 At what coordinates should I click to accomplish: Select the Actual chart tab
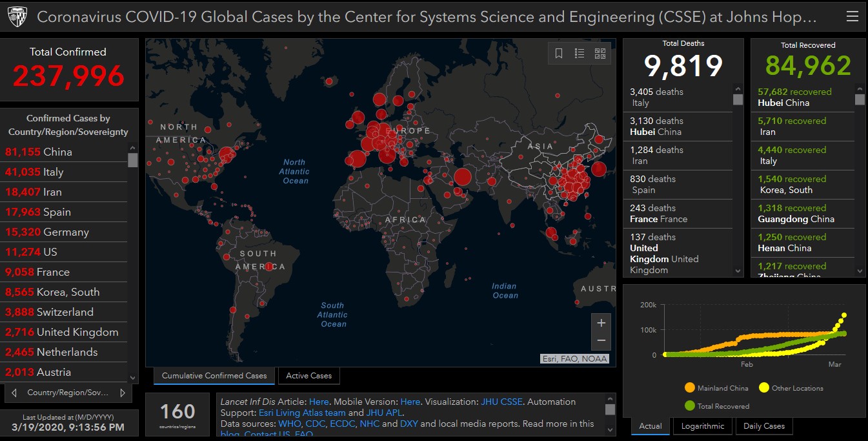tap(651, 426)
